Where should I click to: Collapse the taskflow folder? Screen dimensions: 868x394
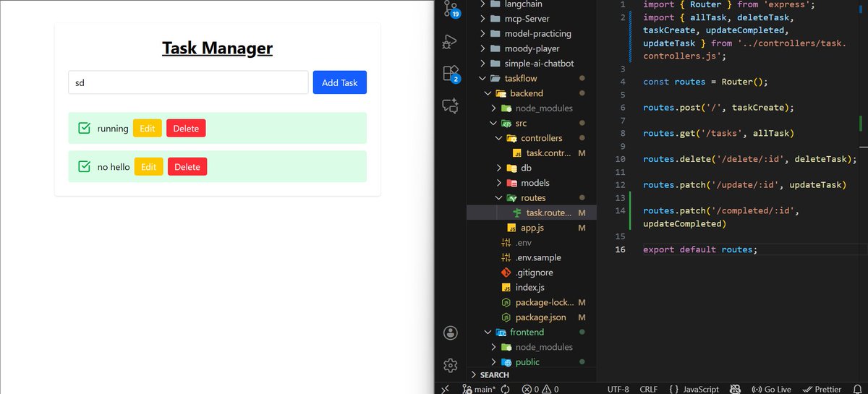coord(482,78)
